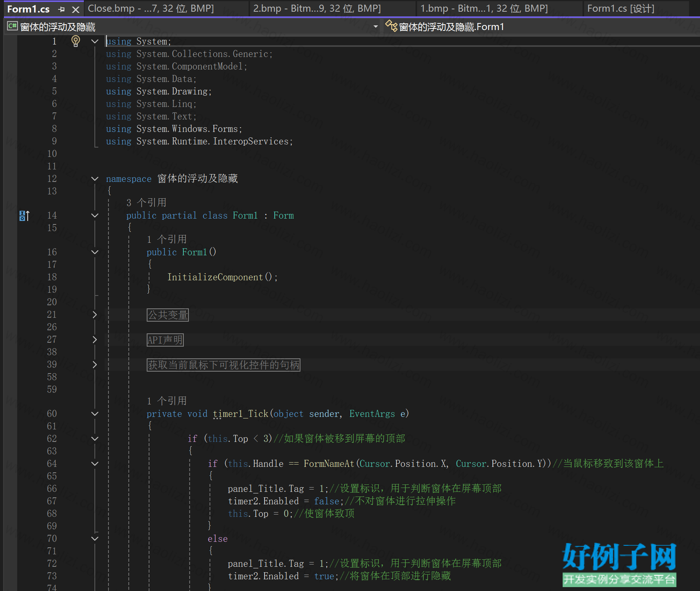
Task: Close the Form1.cs tab
Action: click(76, 9)
